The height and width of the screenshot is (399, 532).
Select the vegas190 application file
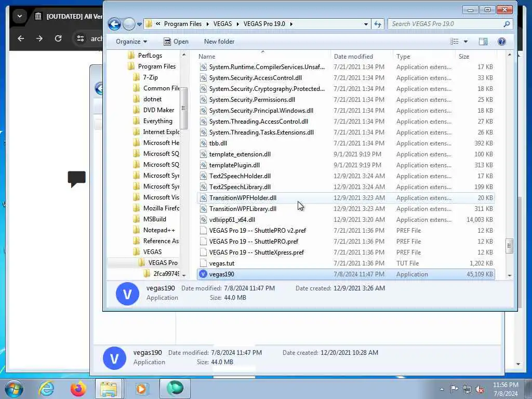[345, 274]
